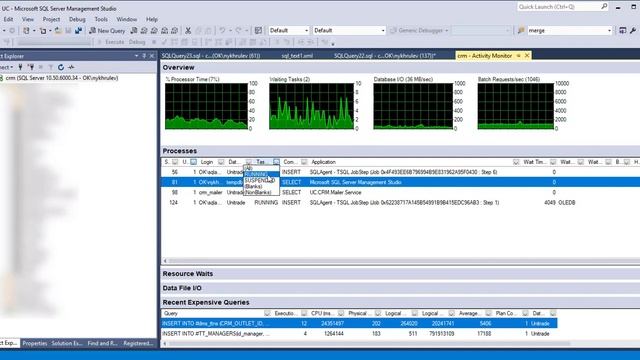Open the second Default platform dropdown

click(x=349, y=31)
